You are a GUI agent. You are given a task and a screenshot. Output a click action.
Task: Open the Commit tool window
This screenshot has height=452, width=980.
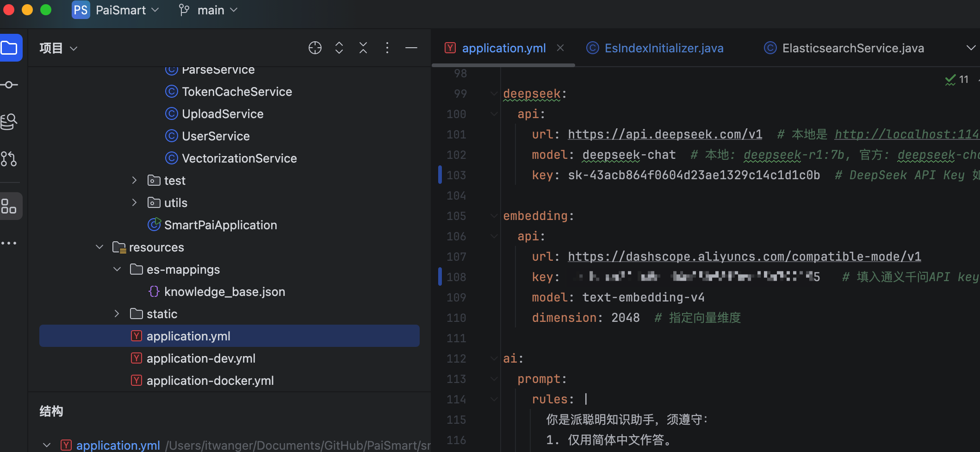[x=9, y=85]
